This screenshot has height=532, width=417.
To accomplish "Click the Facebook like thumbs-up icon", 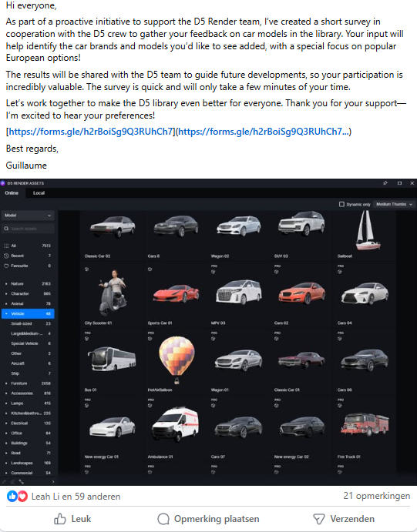I will point(60,519).
